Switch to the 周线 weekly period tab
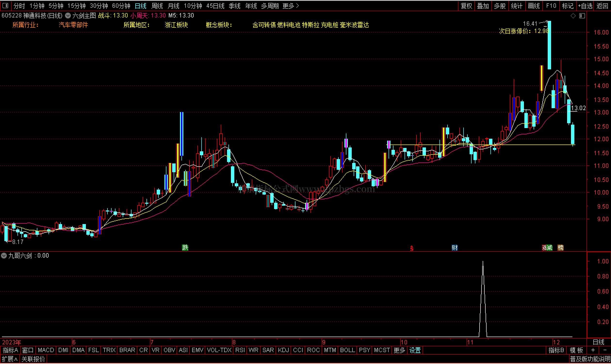 pyautogui.click(x=157, y=6)
